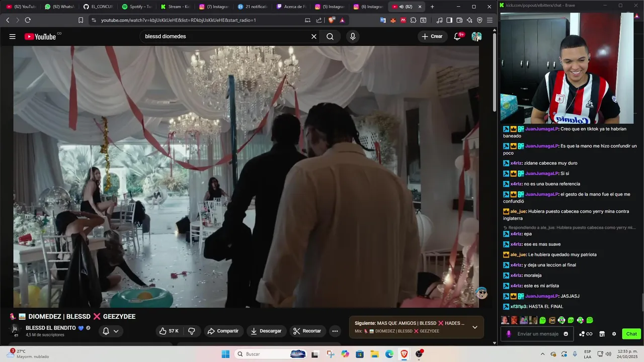The image size is (644, 362).
Task: Switch to the Acerca de tab
Action: point(292,7)
